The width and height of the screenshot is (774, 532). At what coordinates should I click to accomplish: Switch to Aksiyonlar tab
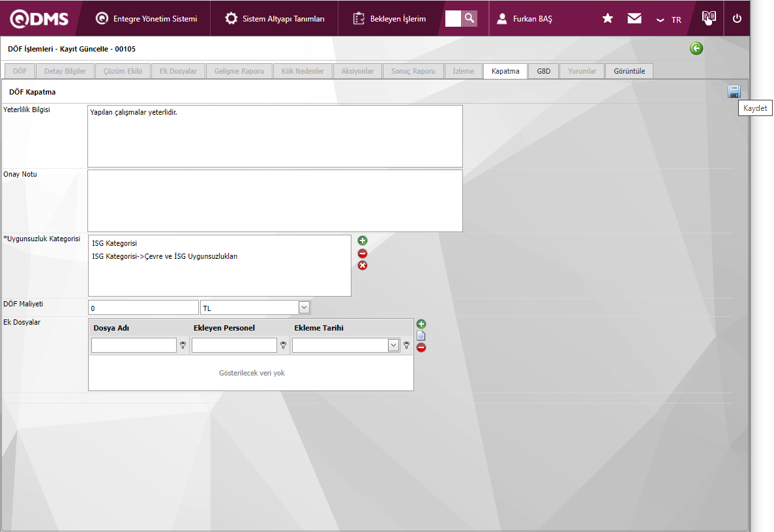point(357,71)
